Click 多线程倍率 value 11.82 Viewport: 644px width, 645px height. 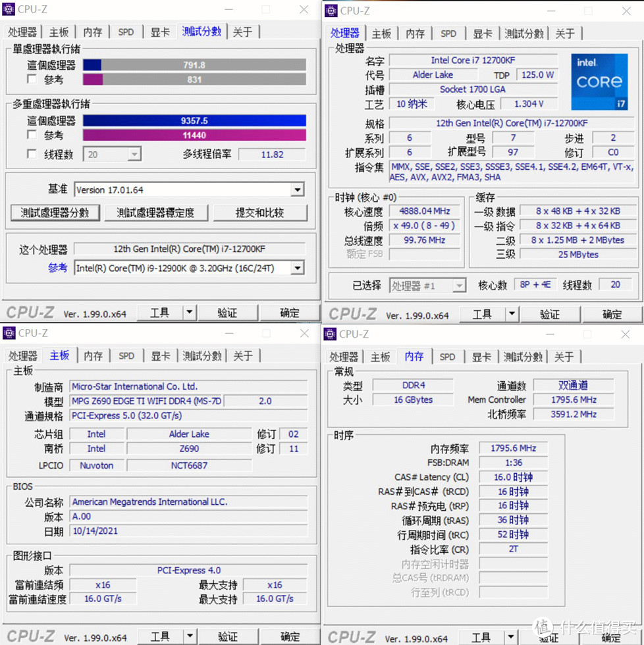pos(272,154)
